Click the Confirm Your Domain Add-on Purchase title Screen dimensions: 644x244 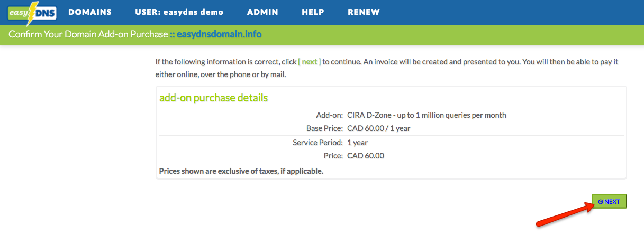tap(88, 35)
